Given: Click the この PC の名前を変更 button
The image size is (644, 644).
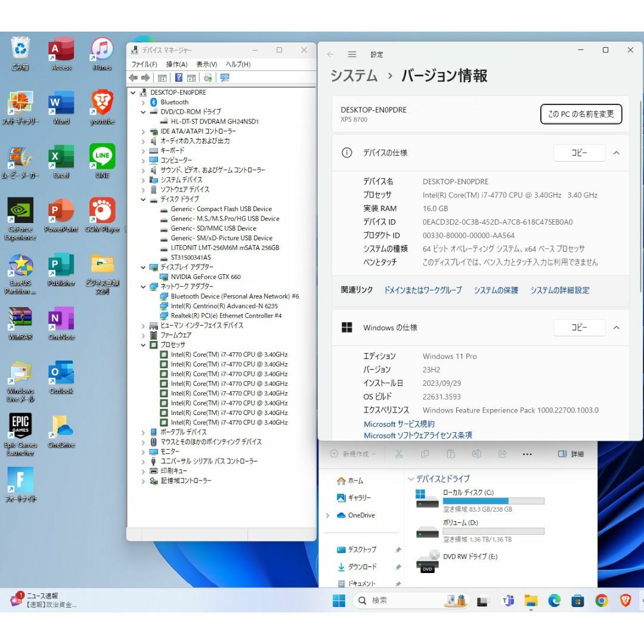Looking at the screenshot, I should pyautogui.click(x=581, y=114).
